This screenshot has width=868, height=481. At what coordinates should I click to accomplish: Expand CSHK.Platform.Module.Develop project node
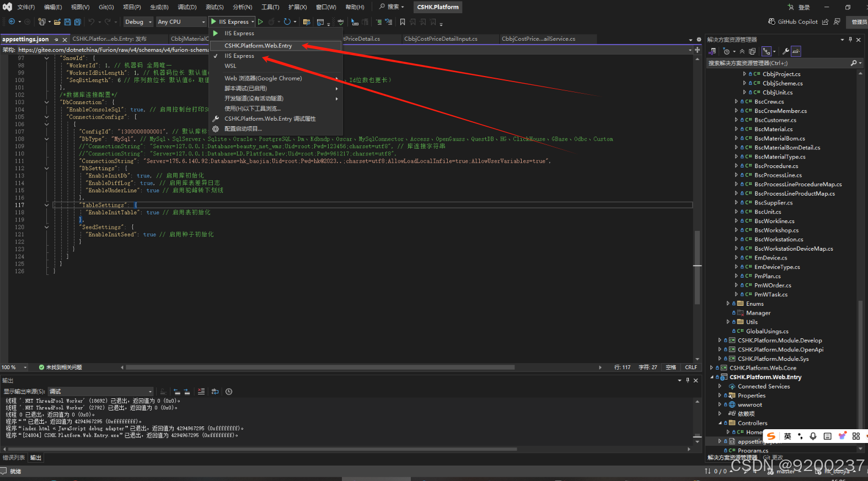pyautogui.click(x=720, y=341)
